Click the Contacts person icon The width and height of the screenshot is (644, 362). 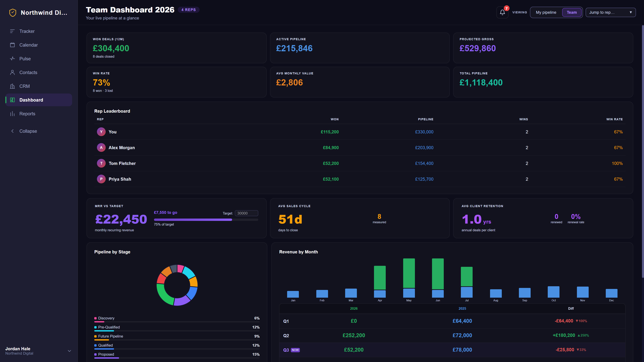(x=12, y=72)
